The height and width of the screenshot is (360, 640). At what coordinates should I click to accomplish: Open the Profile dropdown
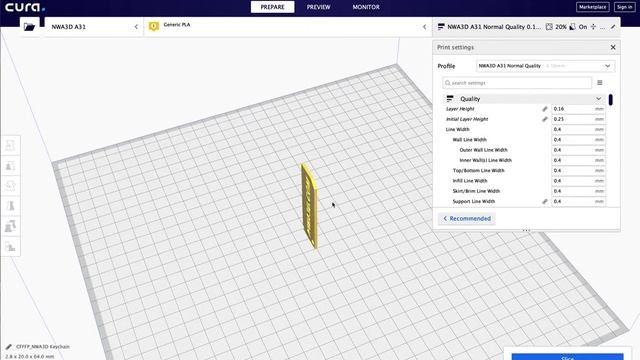(545, 66)
